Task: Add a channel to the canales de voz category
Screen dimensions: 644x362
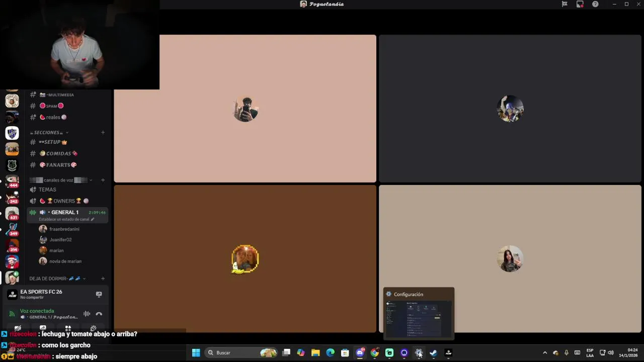Action: [103, 180]
